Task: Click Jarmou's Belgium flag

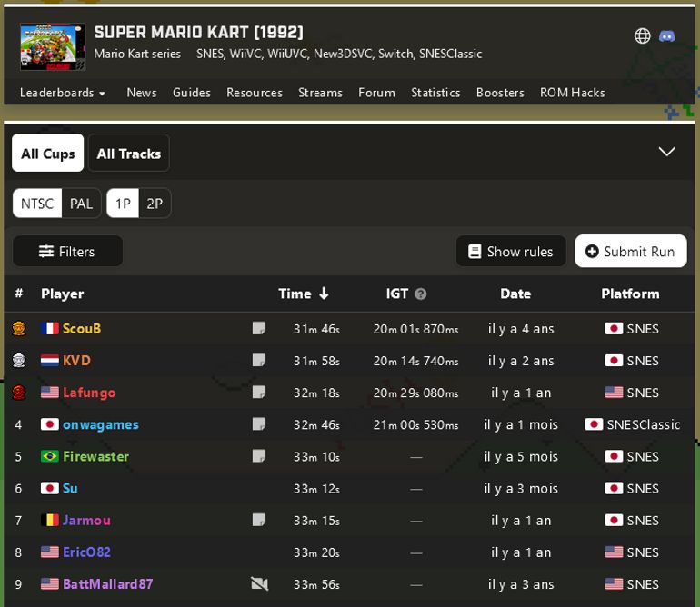Action: point(50,520)
